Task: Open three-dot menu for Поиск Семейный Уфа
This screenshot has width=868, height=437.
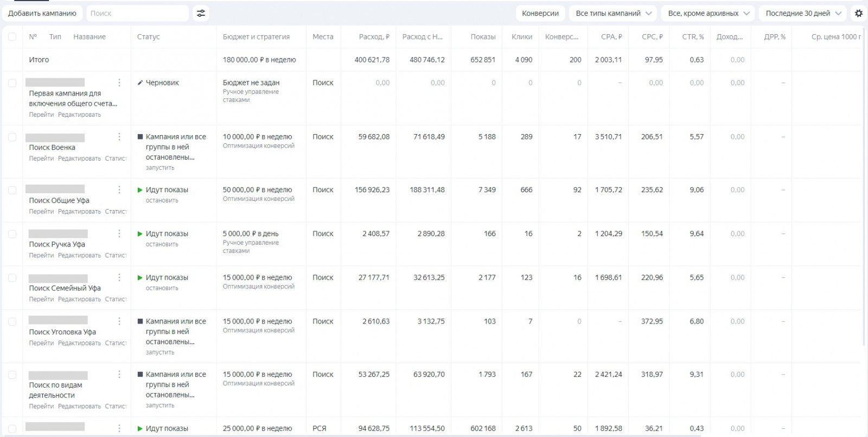Action: pos(119,277)
